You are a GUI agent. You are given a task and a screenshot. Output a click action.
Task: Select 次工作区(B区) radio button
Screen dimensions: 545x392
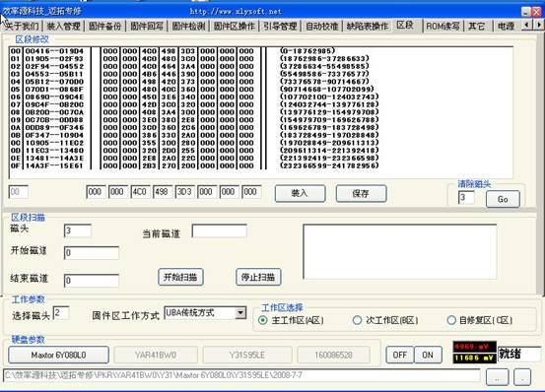tap(357, 320)
